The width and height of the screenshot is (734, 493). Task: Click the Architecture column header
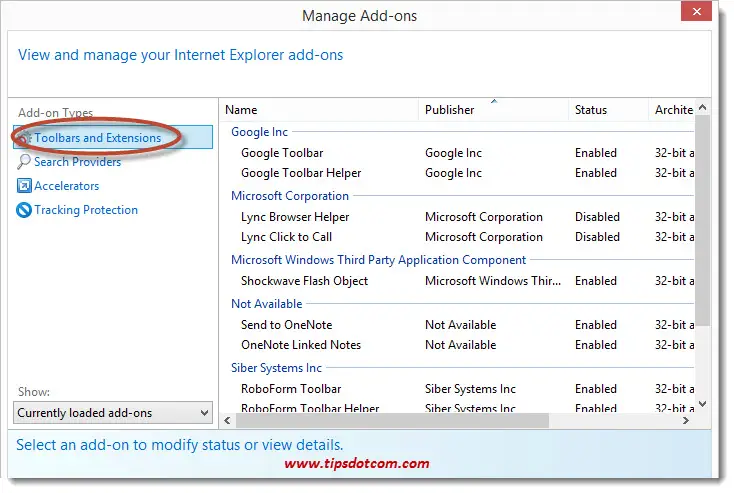coord(672,110)
